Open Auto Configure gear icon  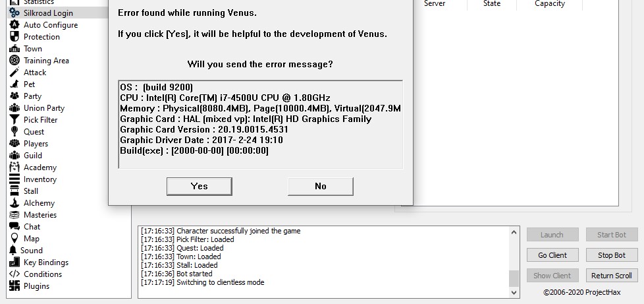coord(14,25)
